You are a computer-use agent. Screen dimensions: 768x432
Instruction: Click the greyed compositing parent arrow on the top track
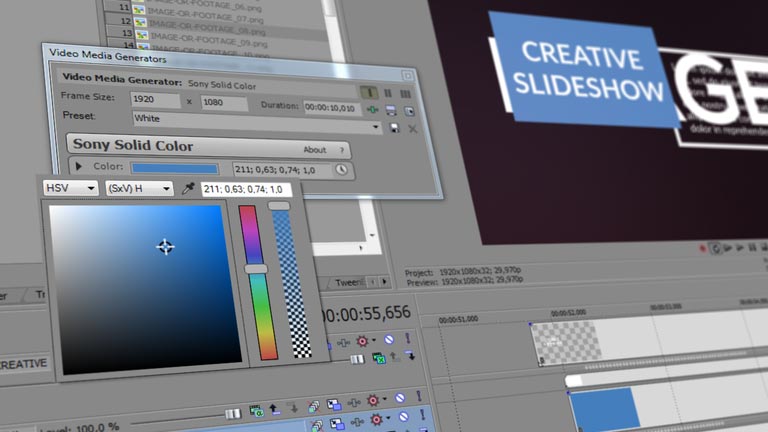(394, 357)
